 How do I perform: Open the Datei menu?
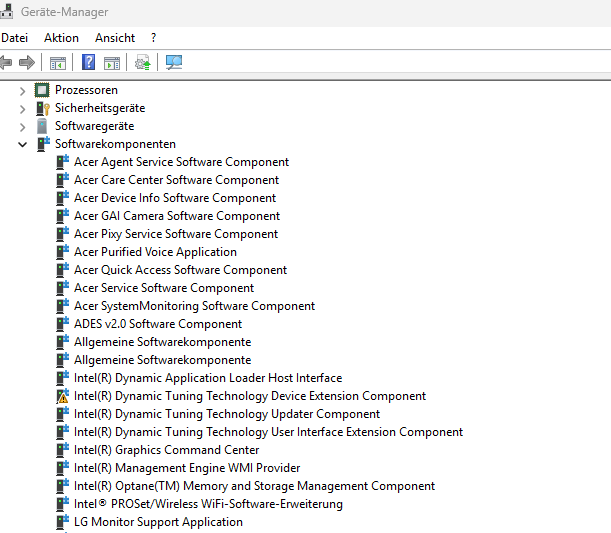coord(14,38)
